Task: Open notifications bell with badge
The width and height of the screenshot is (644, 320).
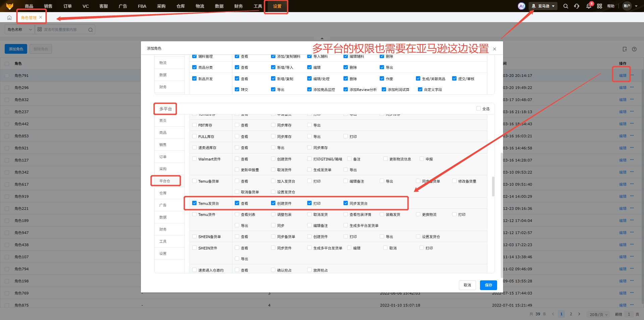Action: [589, 6]
